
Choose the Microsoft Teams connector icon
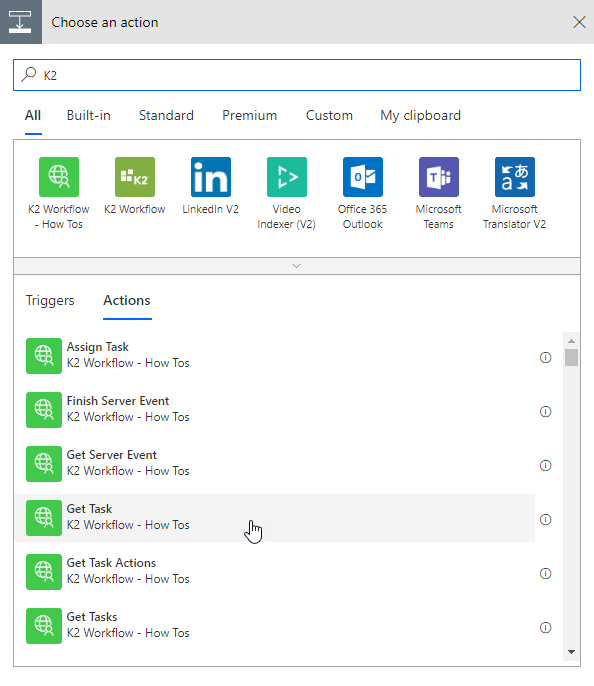point(439,177)
